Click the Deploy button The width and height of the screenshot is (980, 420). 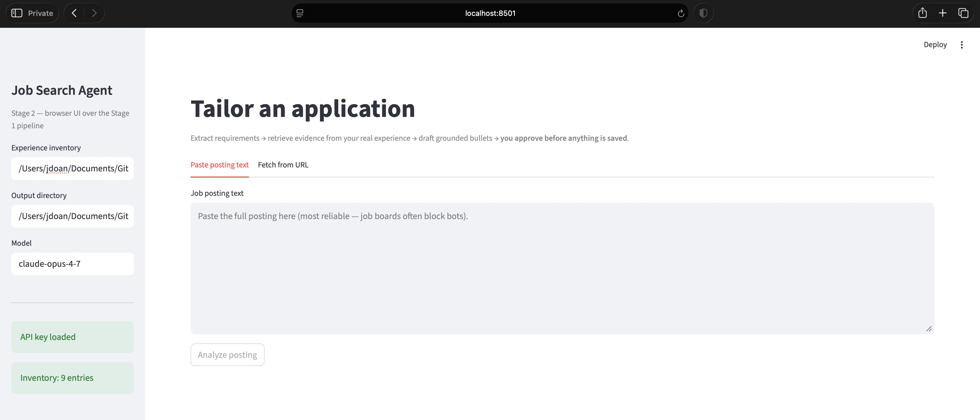[x=935, y=45]
